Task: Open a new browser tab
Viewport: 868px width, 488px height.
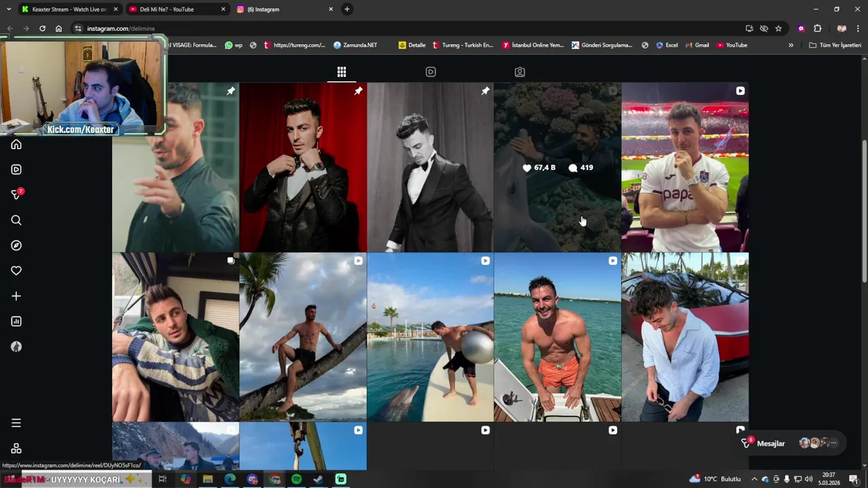Action: tap(347, 9)
